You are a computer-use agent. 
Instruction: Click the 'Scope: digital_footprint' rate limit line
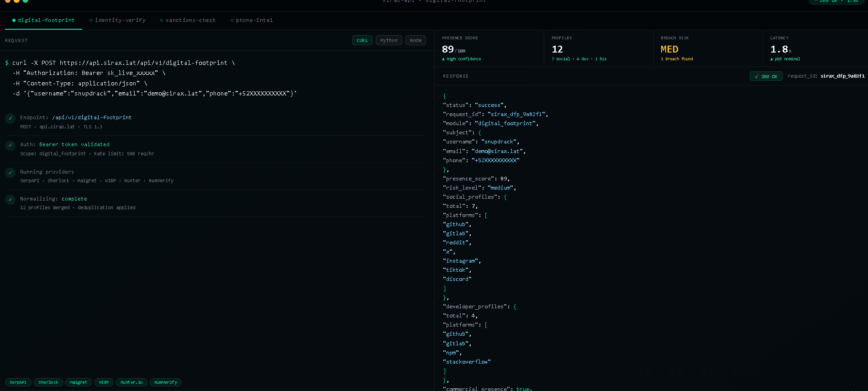click(x=87, y=153)
